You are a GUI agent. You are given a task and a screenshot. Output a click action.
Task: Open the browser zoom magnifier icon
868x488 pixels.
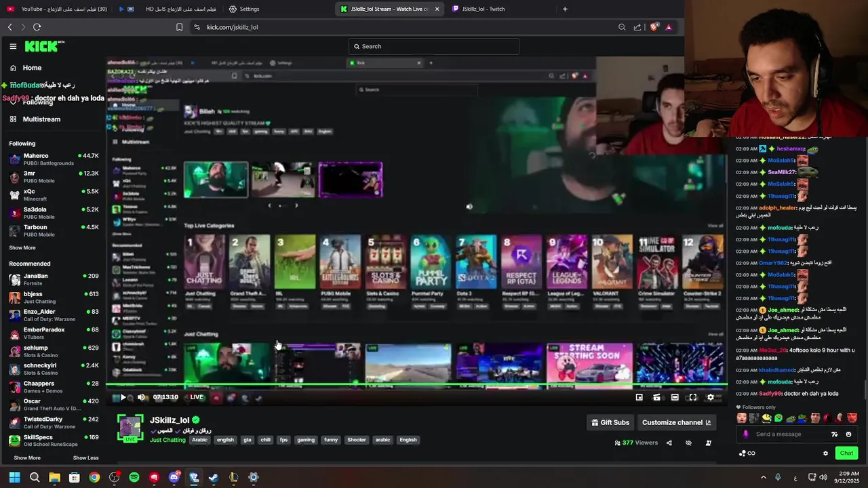click(x=622, y=27)
